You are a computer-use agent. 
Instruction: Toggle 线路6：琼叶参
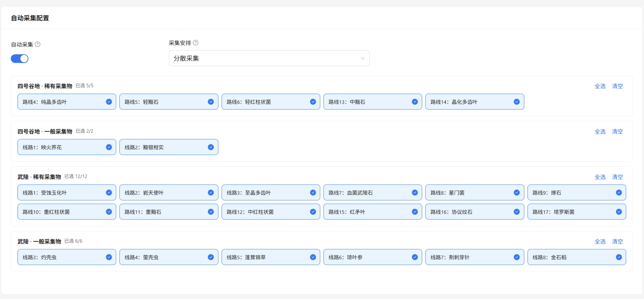pyautogui.click(x=373, y=257)
